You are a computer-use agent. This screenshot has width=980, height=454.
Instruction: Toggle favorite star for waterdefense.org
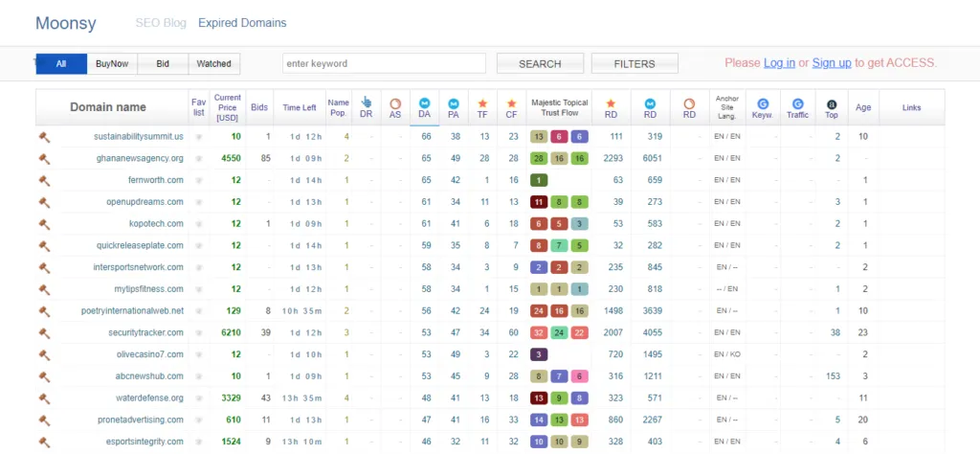coord(199,397)
